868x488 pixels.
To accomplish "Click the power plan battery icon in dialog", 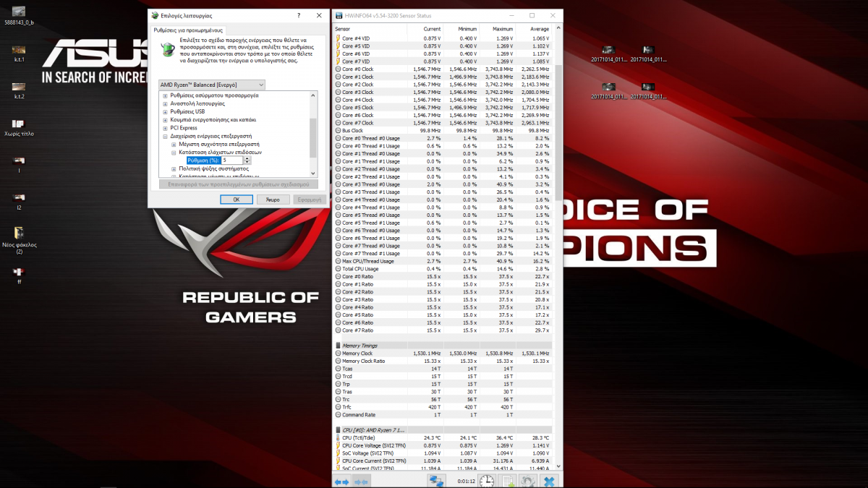I will pyautogui.click(x=168, y=48).
